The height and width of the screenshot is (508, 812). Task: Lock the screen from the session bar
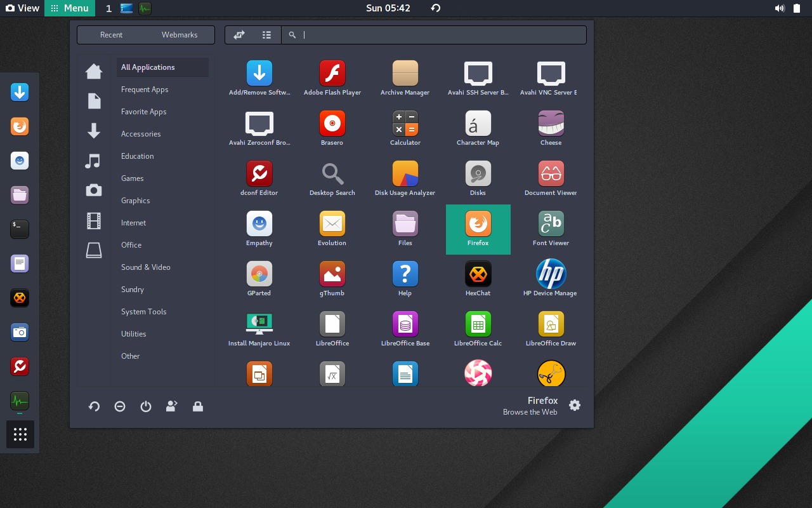click(198, 406)
